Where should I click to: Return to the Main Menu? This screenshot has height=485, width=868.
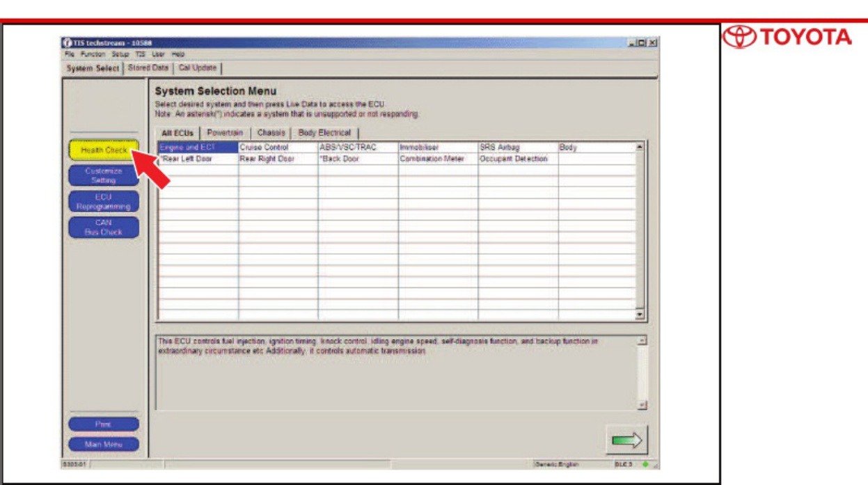click(x=104, y=444)
